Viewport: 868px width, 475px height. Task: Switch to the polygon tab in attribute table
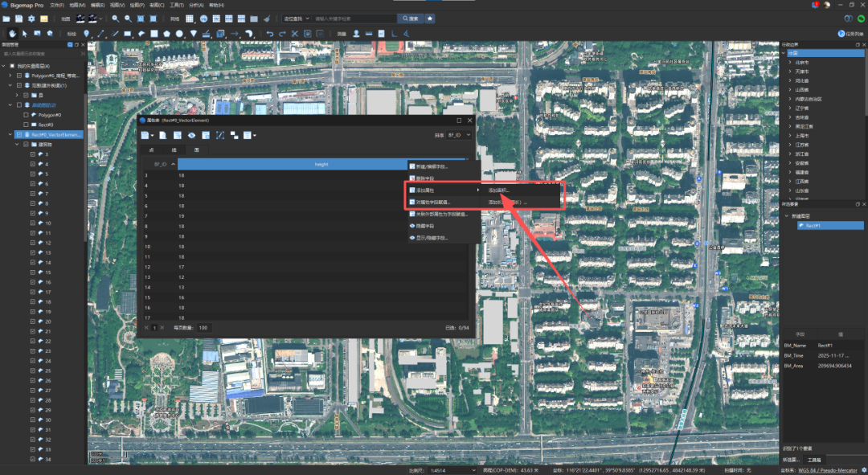click(x=197, y=150)
